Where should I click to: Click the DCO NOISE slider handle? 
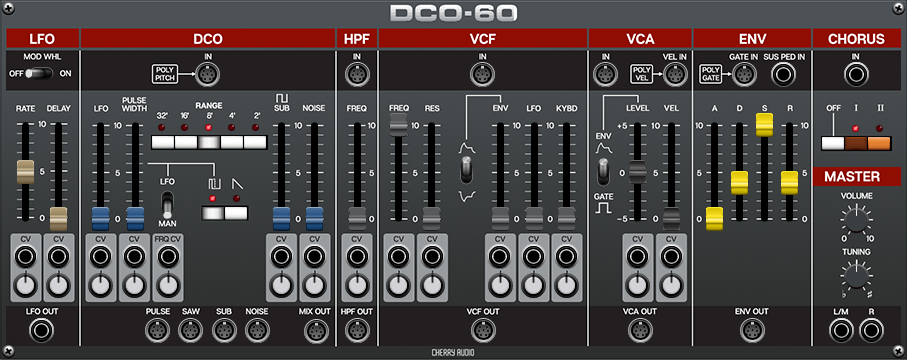coord(315,219)
